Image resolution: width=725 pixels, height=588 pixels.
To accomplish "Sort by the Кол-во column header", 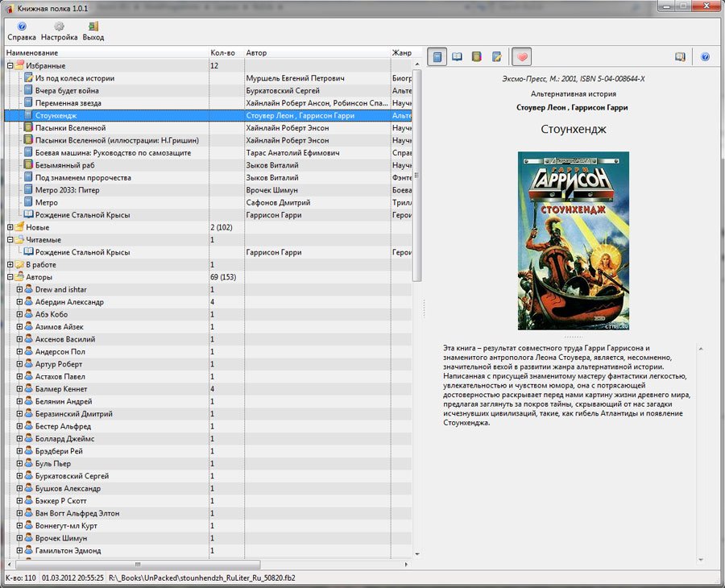I will click(226, 52).
